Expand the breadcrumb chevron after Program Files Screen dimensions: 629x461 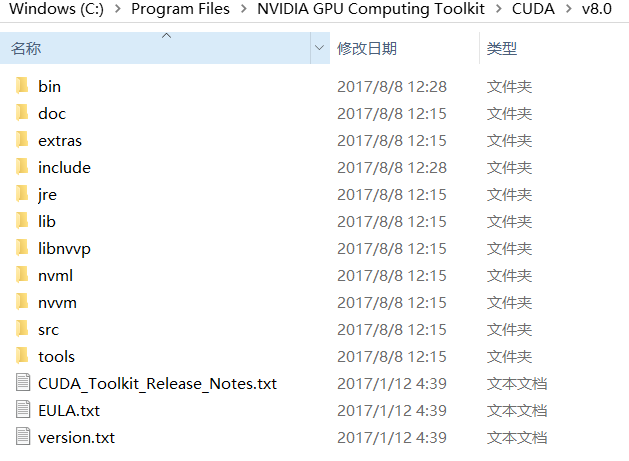(244, 8)
